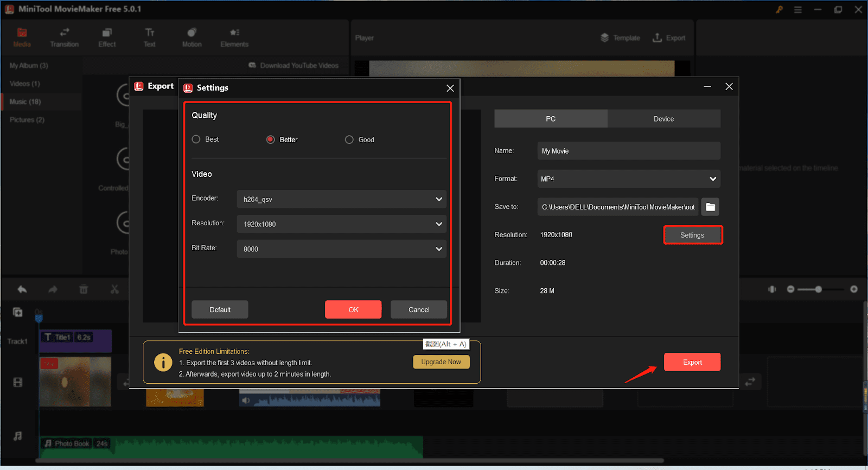Click the audio track music note icon
868x470 pixels.
[x=18, y=436]
